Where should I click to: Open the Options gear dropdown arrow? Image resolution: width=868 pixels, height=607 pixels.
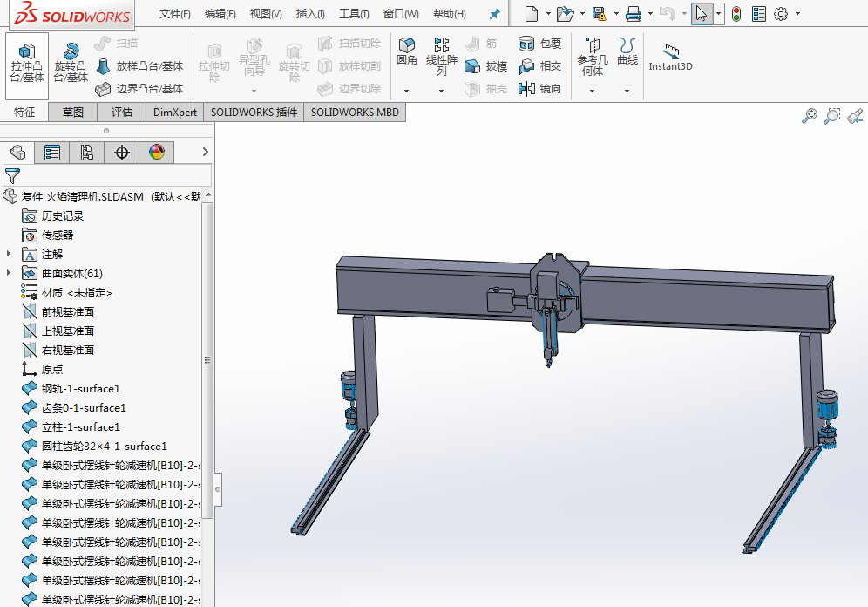797,14
